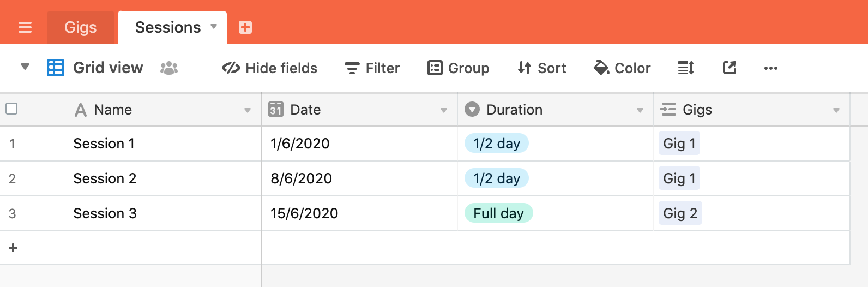Viewport: 868px width, 287px height.
Task: Expand the Sessions tab dropdown arrow
Action: coord(214,27)
